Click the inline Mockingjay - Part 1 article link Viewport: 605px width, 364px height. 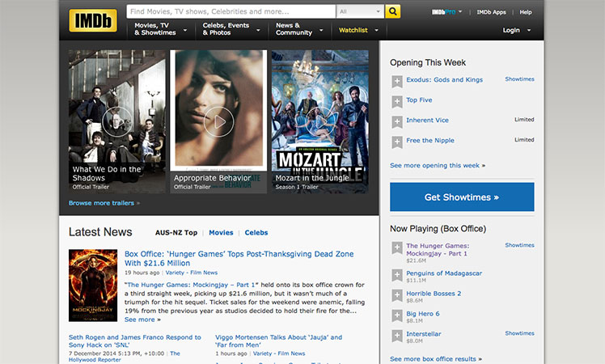[191, 285]
